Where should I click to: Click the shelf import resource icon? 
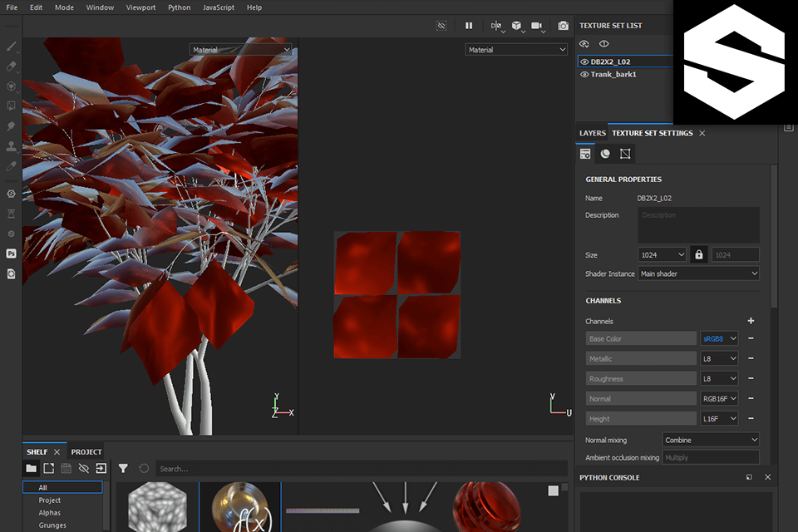click(101, 468)
